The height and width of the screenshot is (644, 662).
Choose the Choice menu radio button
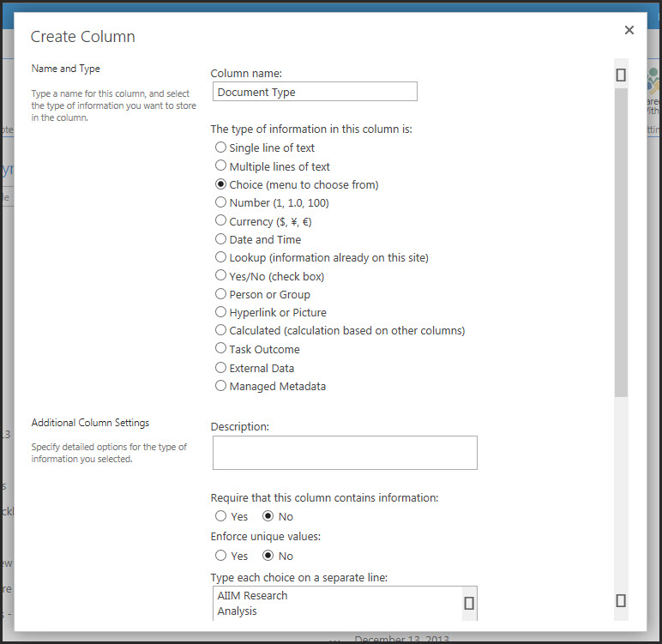point(221,184)
